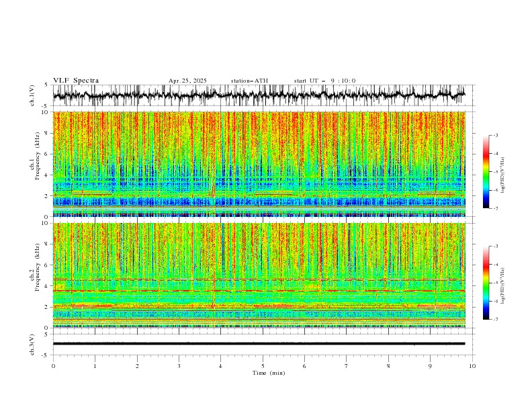Click the "-3" tick on ch.1 colorbar
The image size is (532, 411).
pyautogui.click(x=496, y=135)
